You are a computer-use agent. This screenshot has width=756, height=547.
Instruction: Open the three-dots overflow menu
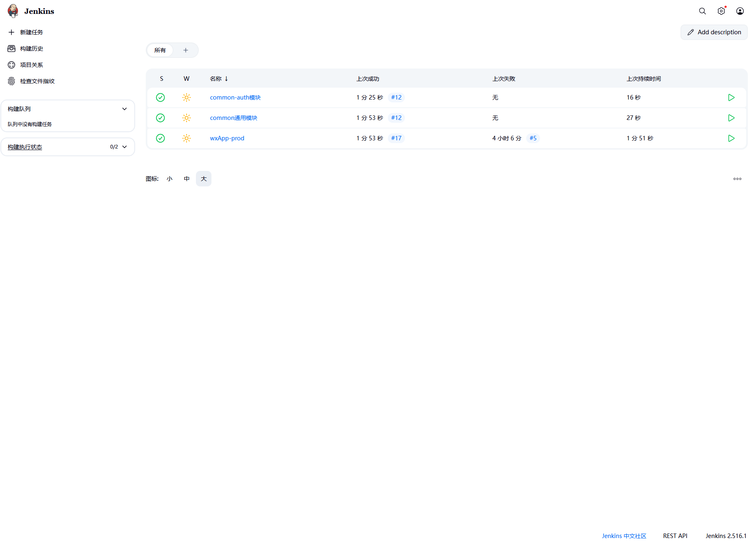pos(737,179)
